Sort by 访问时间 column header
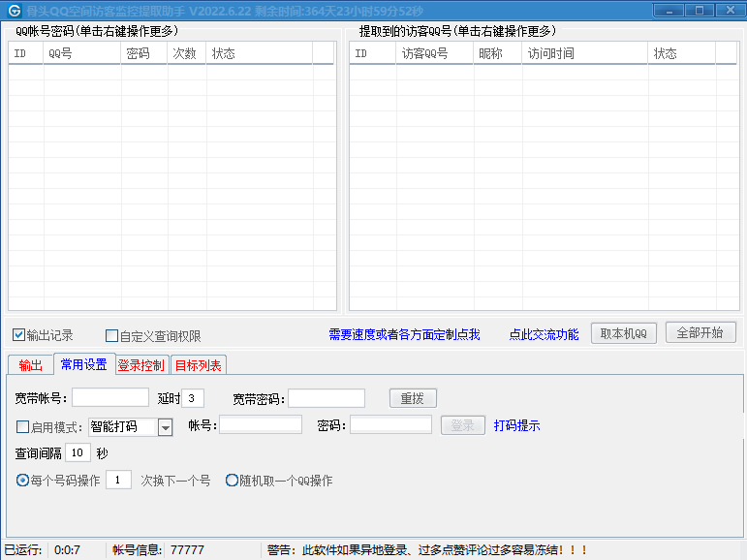The image size is (747, 560). click(x=583, y=53)
